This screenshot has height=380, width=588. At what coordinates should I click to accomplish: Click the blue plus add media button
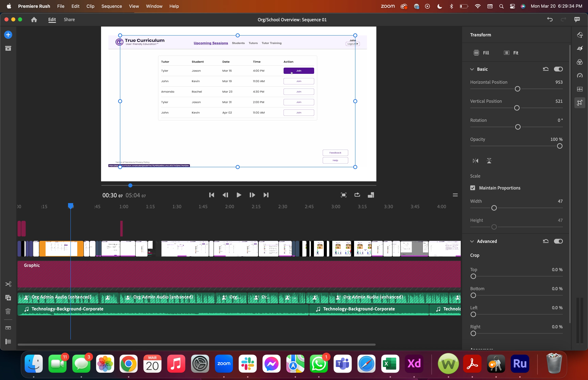[x=8, y=35]
